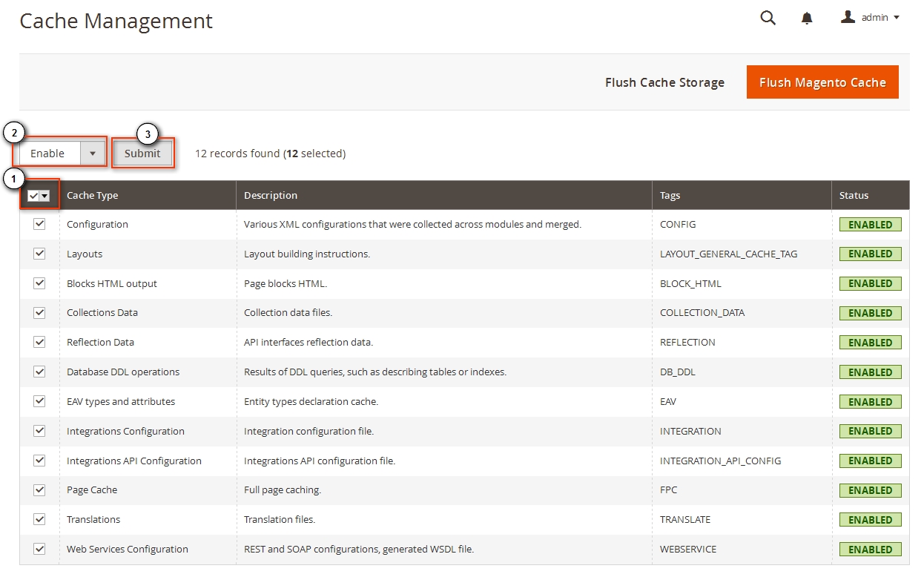Uncheck the Configuration cache checkbox

point(39,224)
